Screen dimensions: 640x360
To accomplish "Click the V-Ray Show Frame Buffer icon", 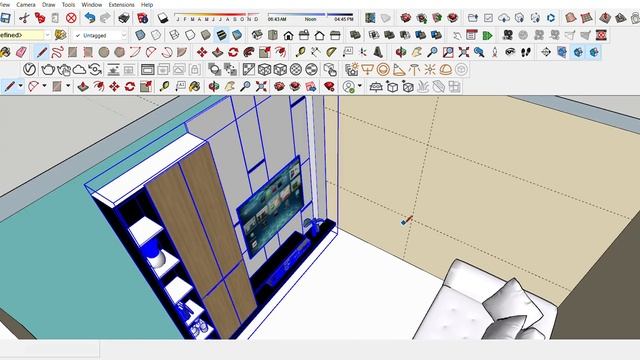I will click(147, 69).
